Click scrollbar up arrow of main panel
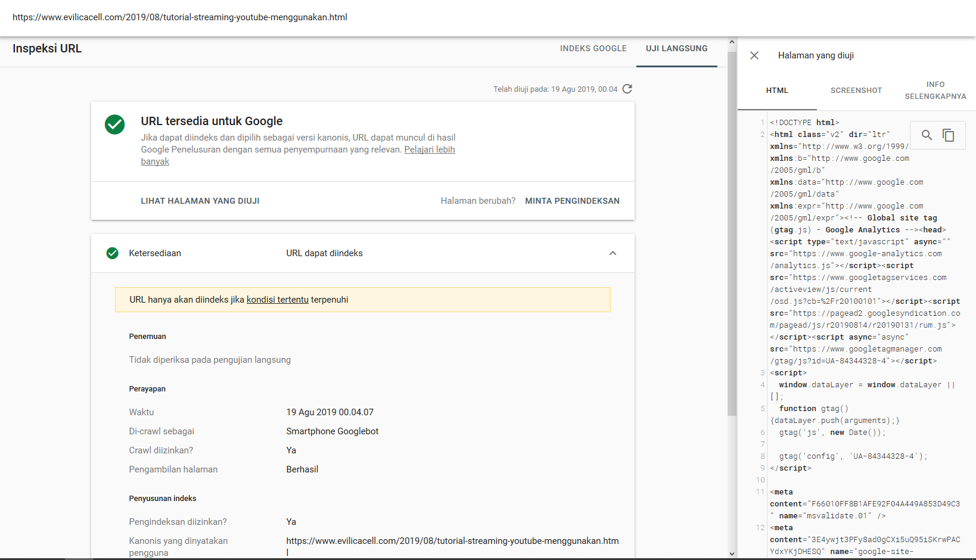 732,43
